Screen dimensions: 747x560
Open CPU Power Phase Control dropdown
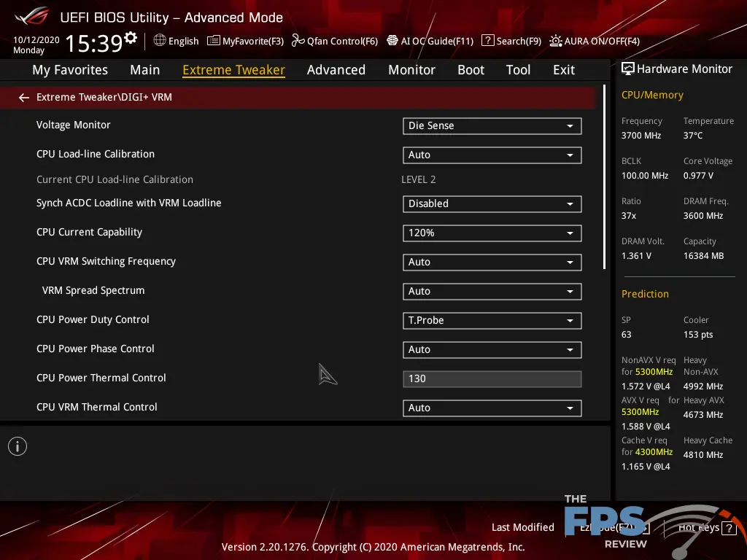(492, 349)
